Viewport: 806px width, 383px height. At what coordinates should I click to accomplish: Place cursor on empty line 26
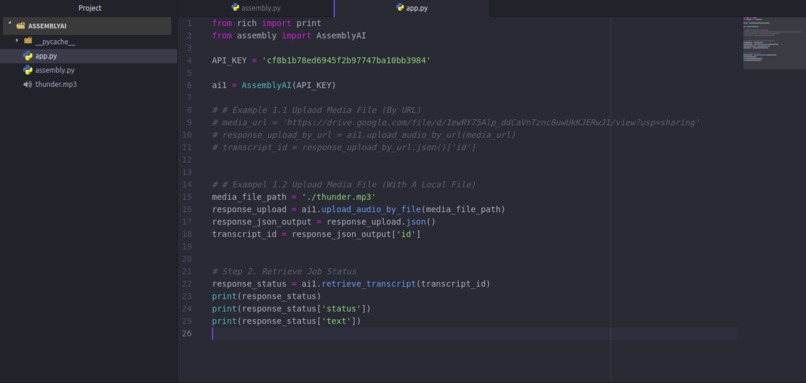474,334
